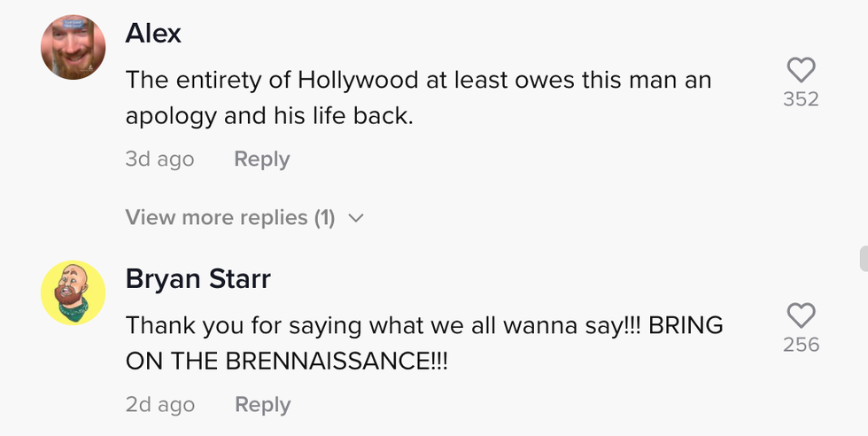Click the scrollbar thumb on the right edge

coord(863,259)
